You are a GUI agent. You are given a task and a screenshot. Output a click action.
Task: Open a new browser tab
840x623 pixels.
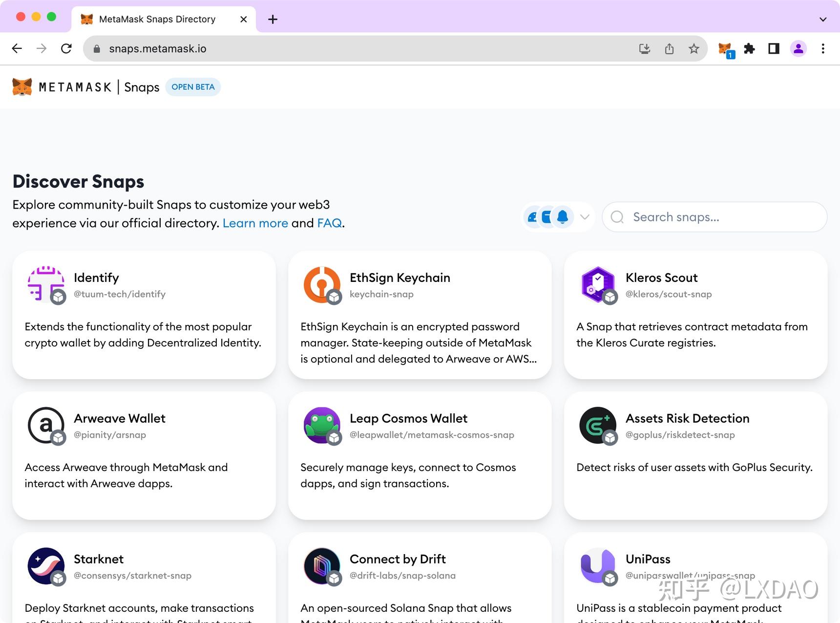pos(273,19)
